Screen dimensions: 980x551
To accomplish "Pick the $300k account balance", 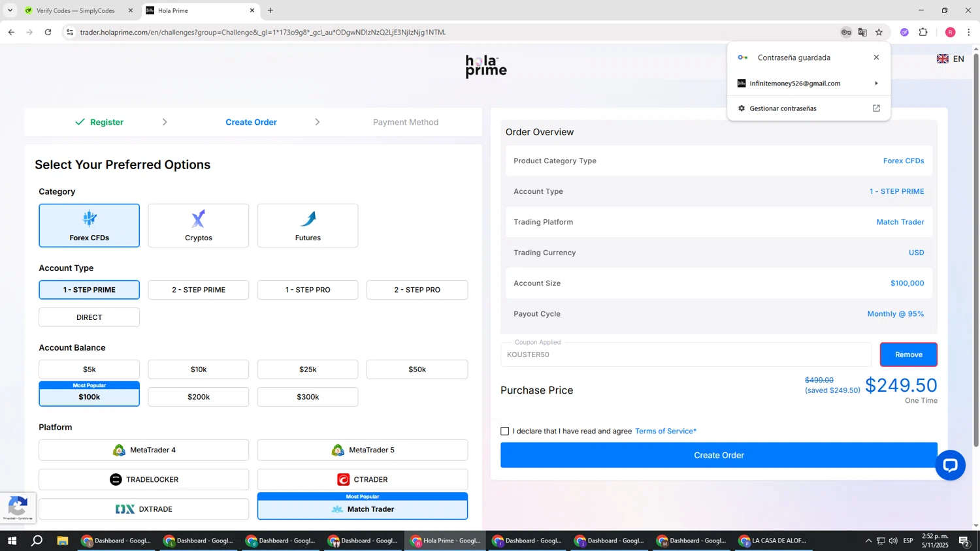I will click(x=308, y=397).
